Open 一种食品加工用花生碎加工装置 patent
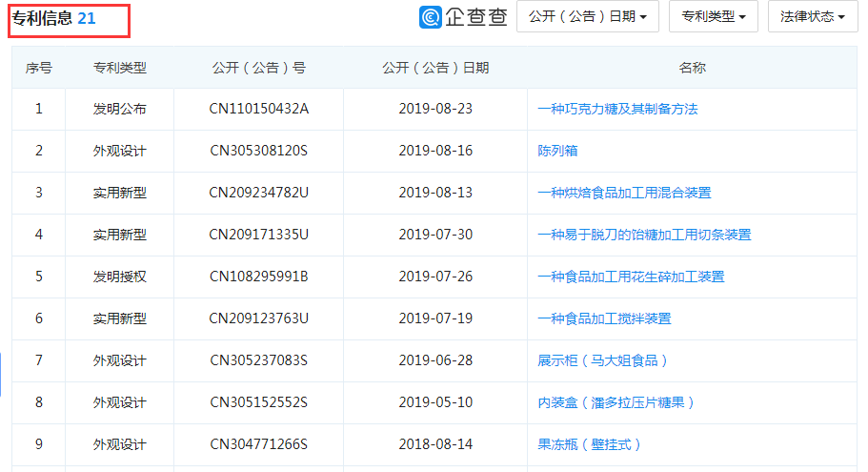The width and height of the screenshot is (868, 472). [x=631, y=277]
